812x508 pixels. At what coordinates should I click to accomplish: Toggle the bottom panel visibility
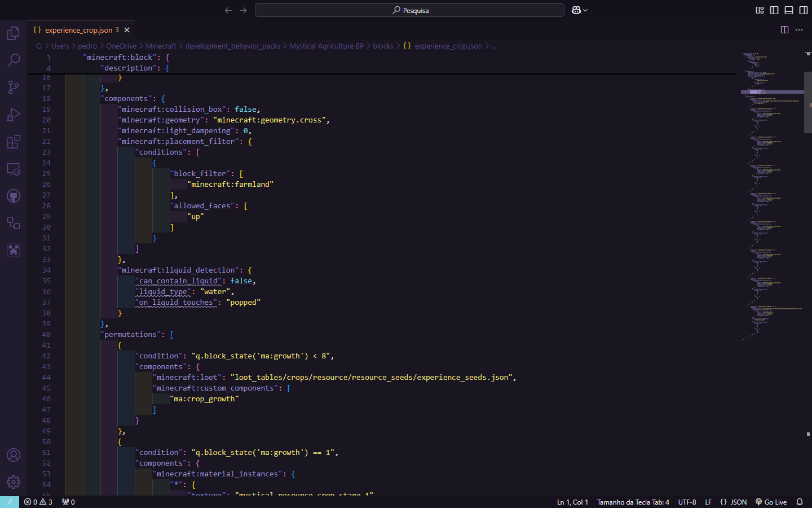click(x=789, y=10)
